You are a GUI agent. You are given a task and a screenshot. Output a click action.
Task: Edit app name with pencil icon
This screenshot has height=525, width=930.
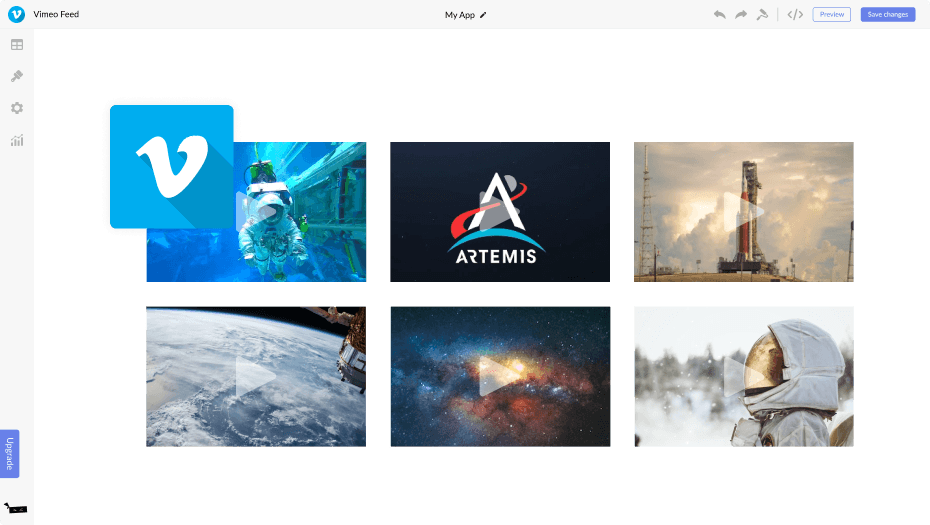[483, 15]
